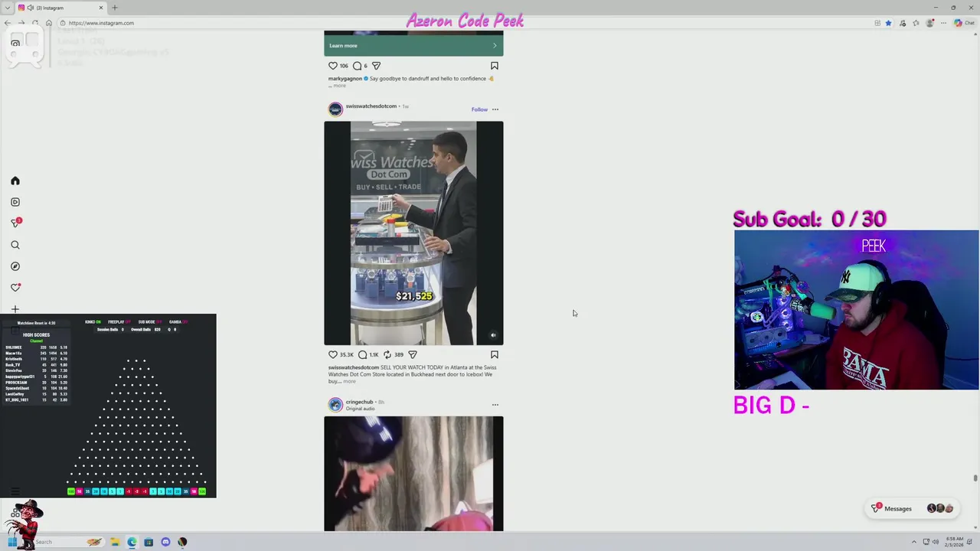
Task: Open the browser profile avatar
Action: 929,23
